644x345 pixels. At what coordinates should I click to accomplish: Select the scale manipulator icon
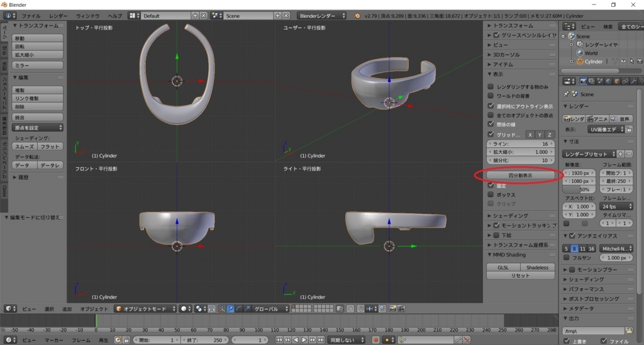(x=247, y=309)
